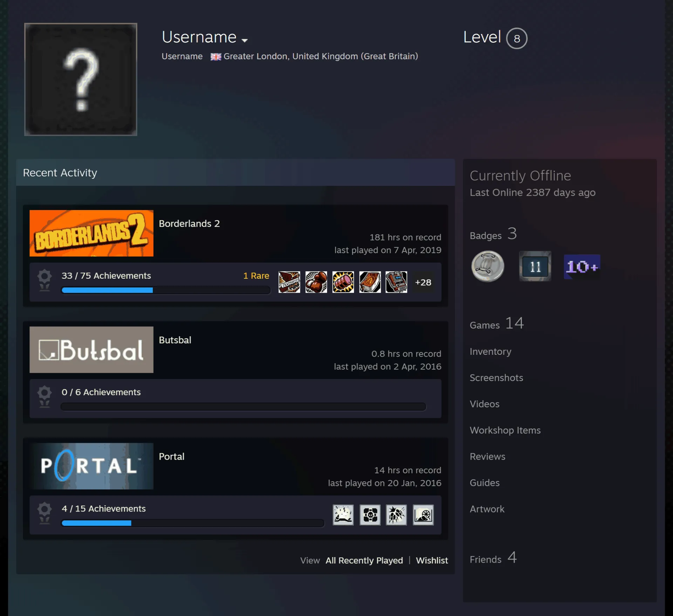Select the boxing gloves achievement icon

(316, 282)
